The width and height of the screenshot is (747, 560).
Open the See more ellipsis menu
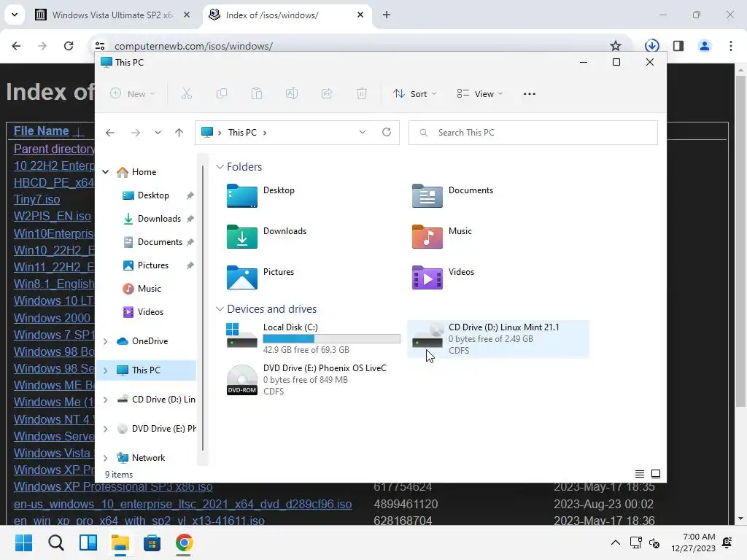coord(530,94)
